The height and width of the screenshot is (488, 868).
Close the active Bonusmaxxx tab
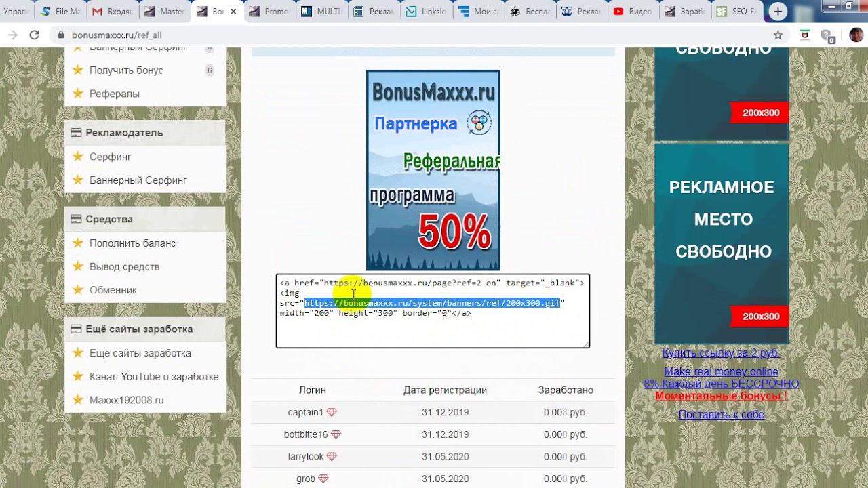click(x=234, y=12)
